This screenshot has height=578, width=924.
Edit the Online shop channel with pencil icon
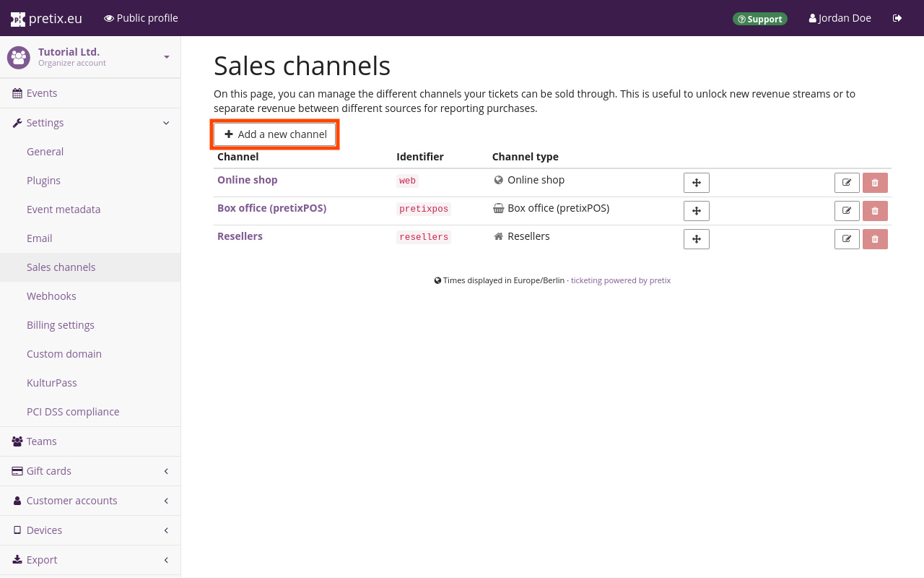coord(846,182)
